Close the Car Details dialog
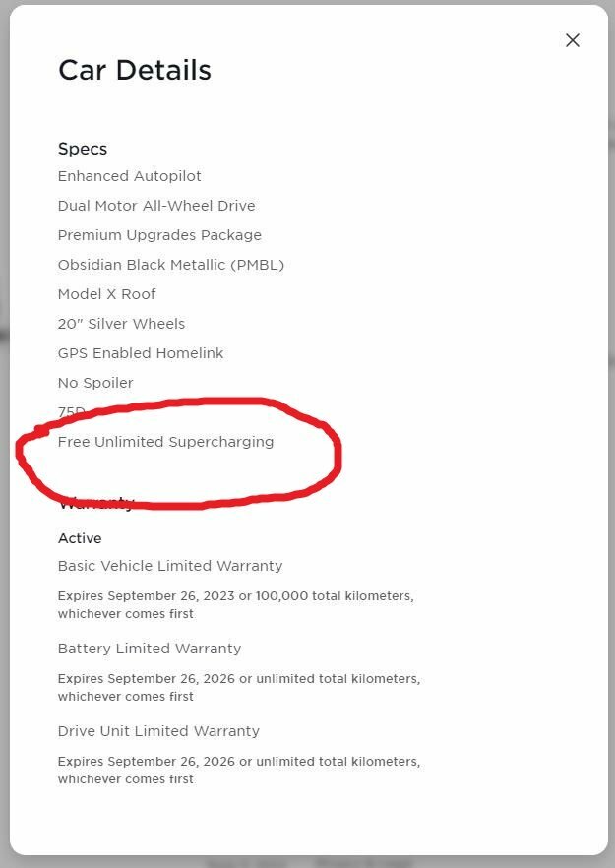The width and height of the screenshot is (615, 868). click(573, 40)
